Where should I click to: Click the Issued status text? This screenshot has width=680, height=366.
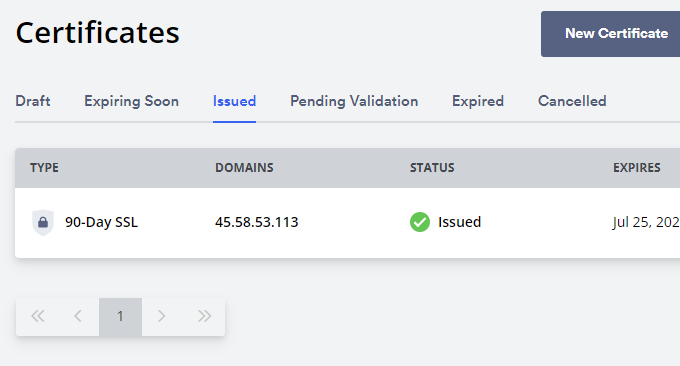(459, 222)
